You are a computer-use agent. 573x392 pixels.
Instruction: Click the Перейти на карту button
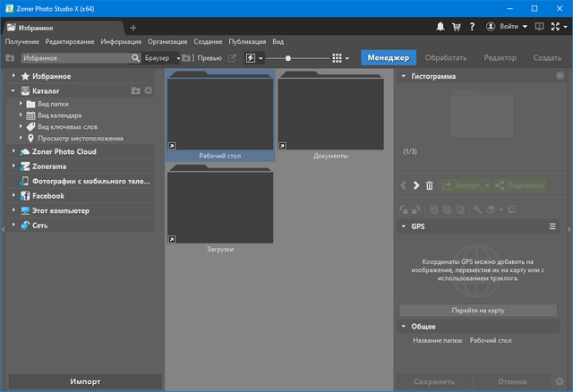coord(478,310)
